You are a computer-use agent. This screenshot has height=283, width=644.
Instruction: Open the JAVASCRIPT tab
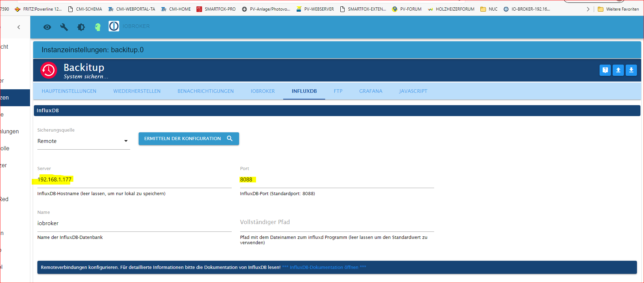(x=413, y=91)
